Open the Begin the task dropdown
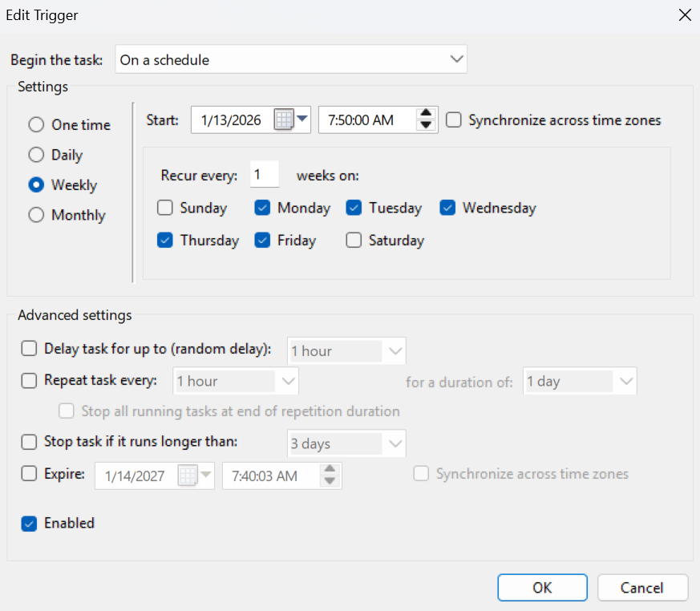 457,59
